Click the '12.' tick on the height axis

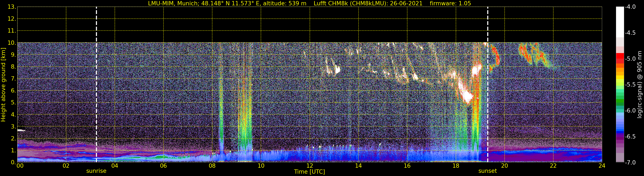tap(12, 19)
